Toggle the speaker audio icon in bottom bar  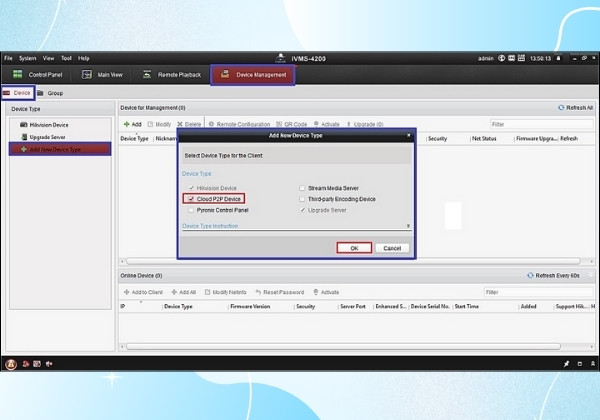pos(49,364)
